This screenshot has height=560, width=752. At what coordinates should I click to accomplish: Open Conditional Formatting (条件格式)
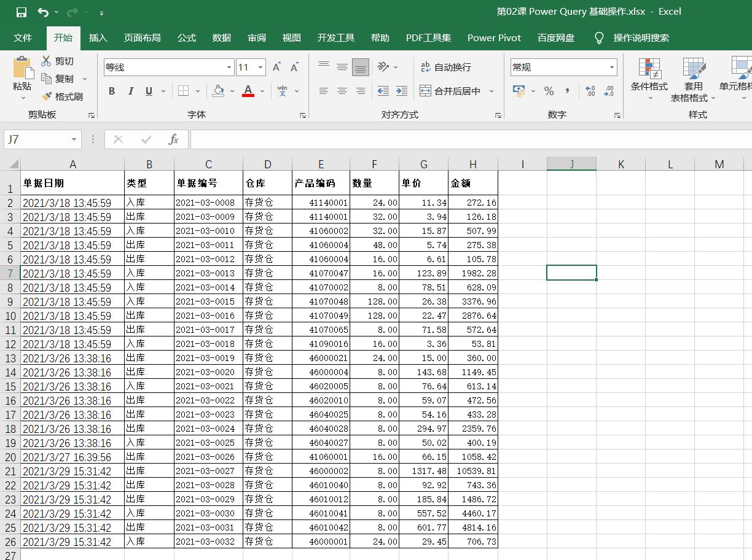coord(649,79)
